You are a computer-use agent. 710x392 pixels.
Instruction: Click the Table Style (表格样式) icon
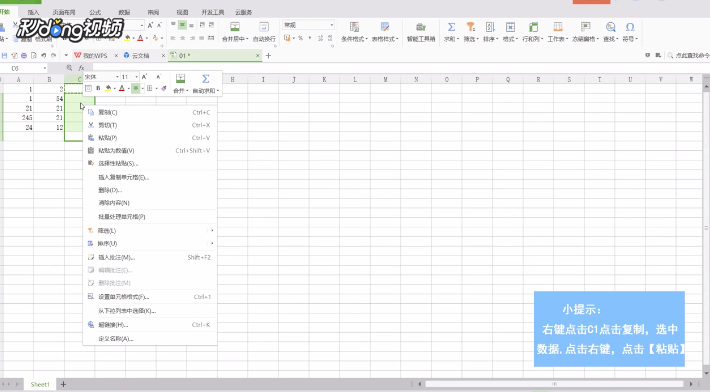point(385,27)
